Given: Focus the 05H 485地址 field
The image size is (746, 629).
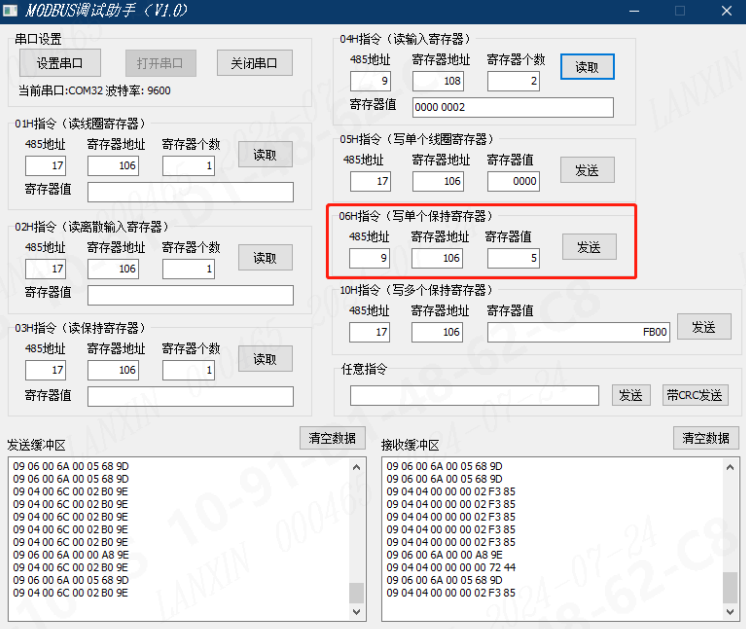Looking at the screenshot, I should pyautogui.click(x=371, y=181).
